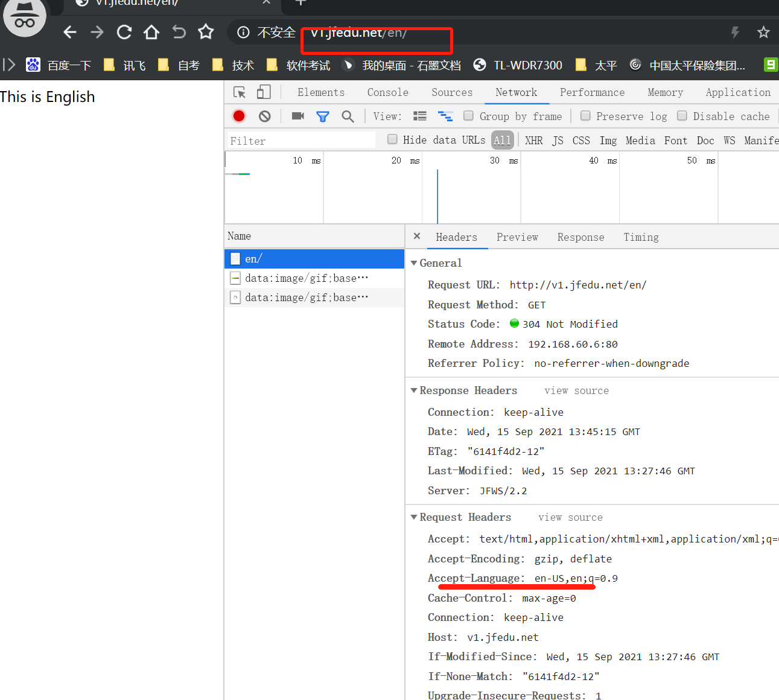Filter requests by CSS type
The height and width of the screenshot is (700, 779).
[582, 141]
